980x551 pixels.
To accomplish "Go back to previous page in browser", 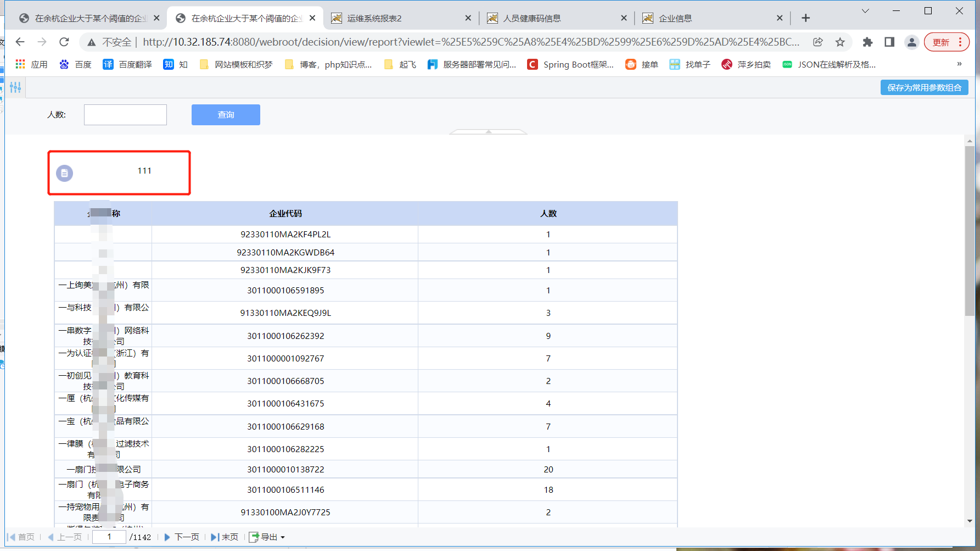I will click(x=20, y=42).
